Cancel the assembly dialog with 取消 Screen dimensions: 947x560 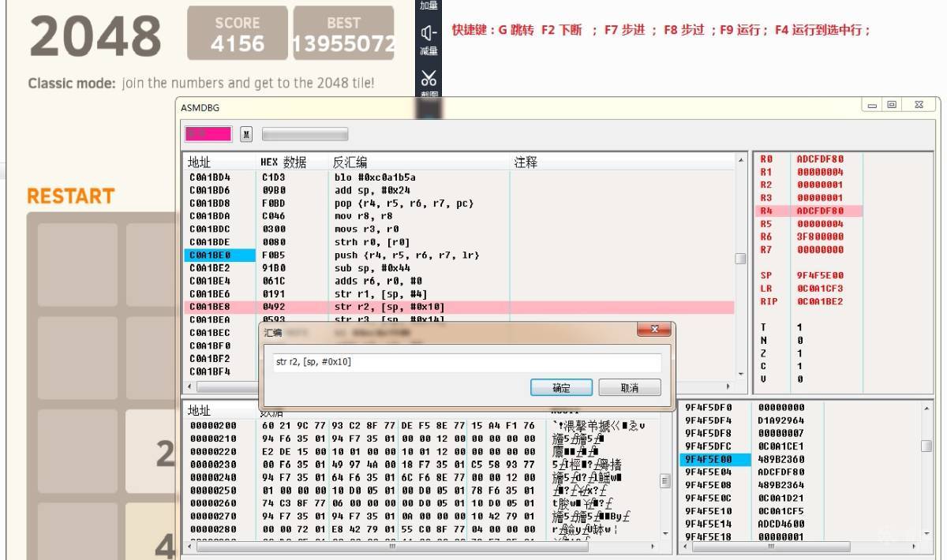[x=630, y=387]
